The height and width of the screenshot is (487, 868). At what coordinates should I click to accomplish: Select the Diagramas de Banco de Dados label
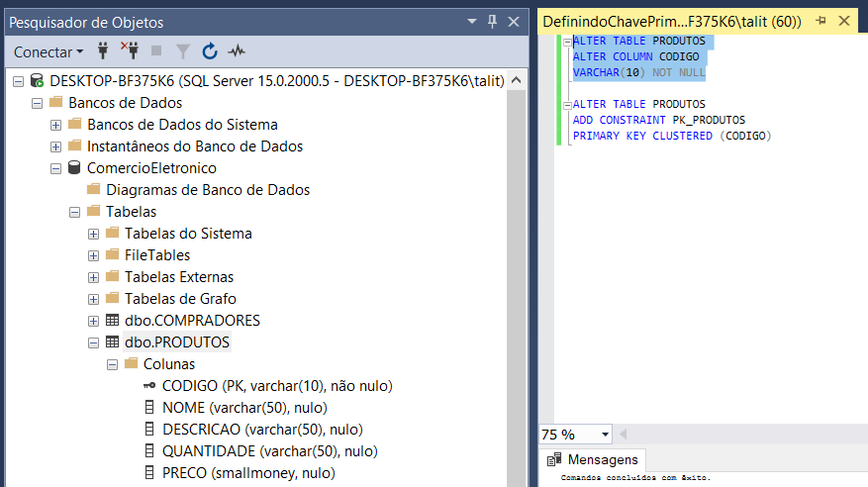[208, 189]
